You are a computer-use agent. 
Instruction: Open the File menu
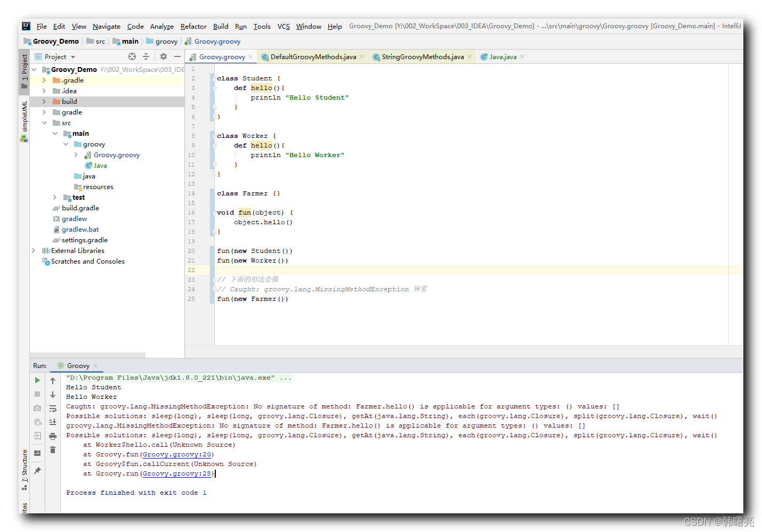(x=42, y=26)
